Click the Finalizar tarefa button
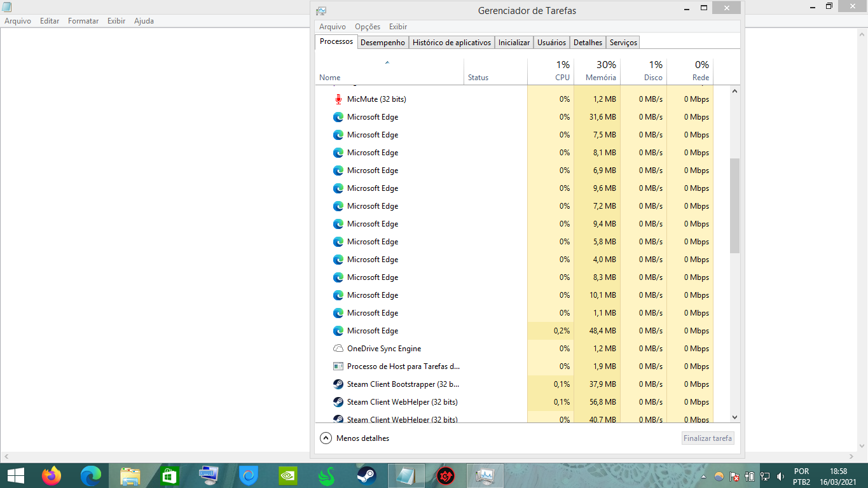Viewport: 868px width, 488px height. [708, 438]
